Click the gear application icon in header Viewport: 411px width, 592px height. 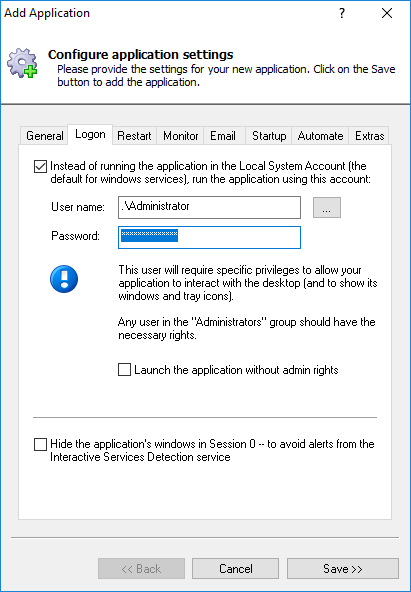click(22, 63)
